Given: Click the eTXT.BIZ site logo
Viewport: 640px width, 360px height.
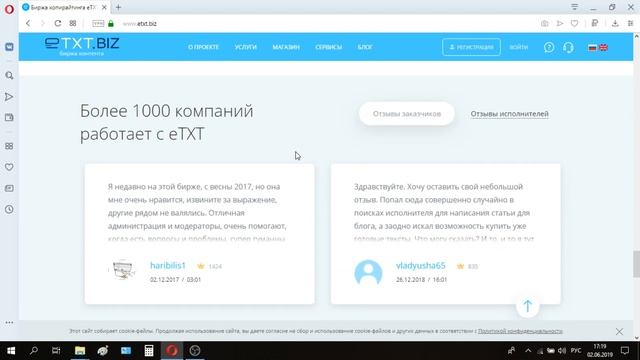Looking at the screenshot, I should pos(82,46).
